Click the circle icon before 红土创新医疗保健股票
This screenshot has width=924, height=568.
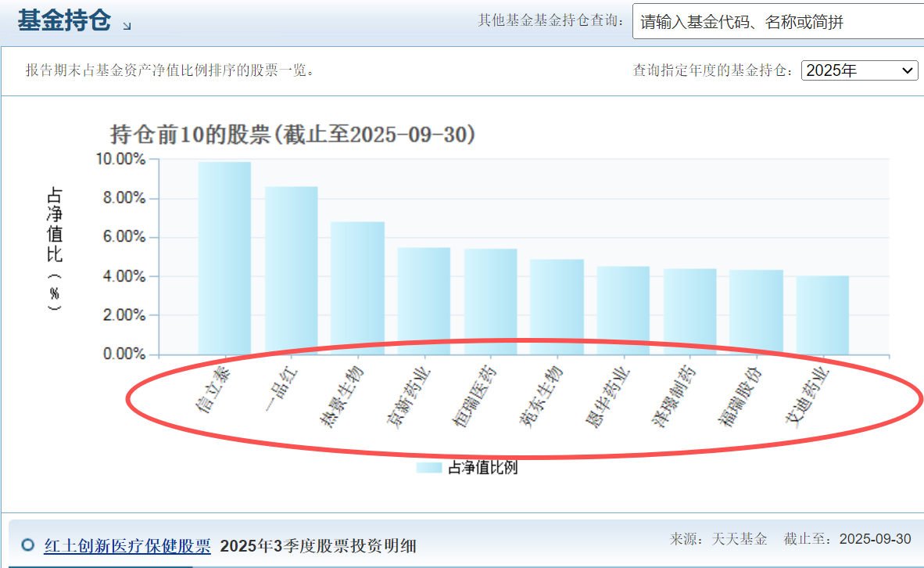[27, 545]
